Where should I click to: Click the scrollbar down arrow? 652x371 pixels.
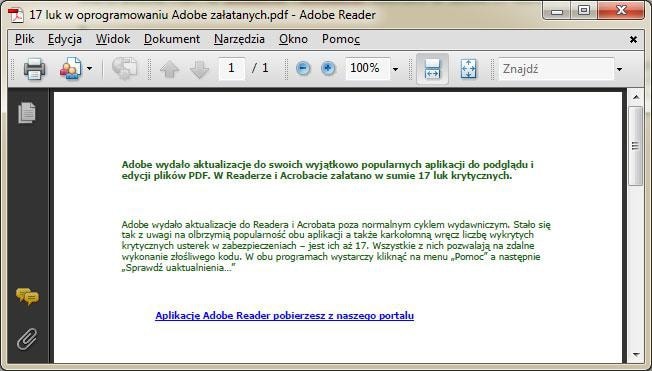(636, 355)
